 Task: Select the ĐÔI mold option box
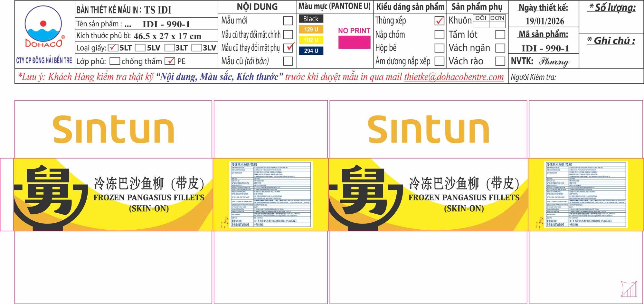480,18
